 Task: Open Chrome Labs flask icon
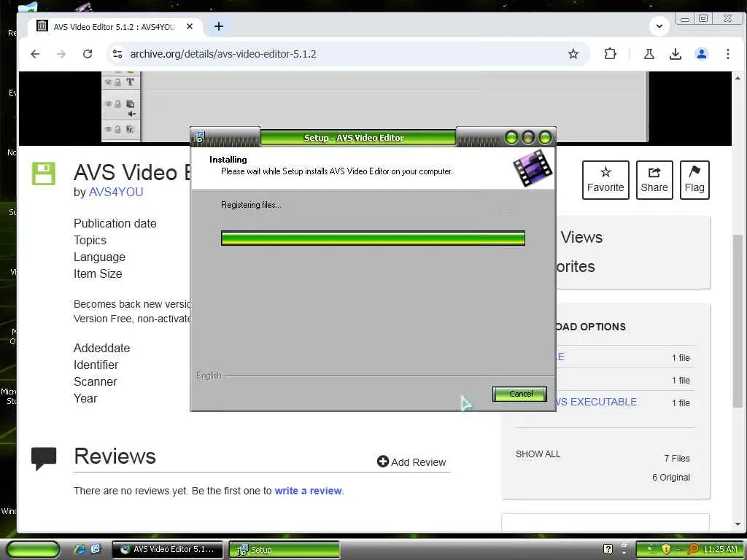(x=649, y=54)
